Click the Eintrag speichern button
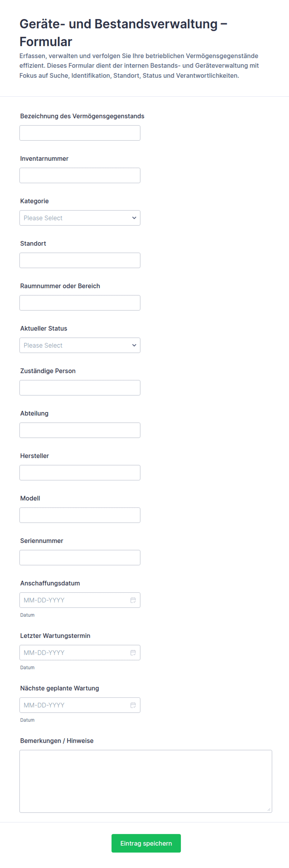289x868 pixels. [x=146, y=843]
